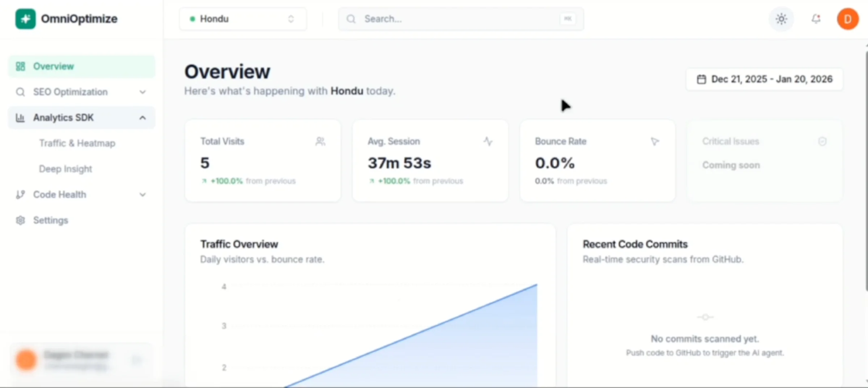This screenshot has height=388, width=868.
Task: Click the commit placeholder icon
Action: click(705, 317)
